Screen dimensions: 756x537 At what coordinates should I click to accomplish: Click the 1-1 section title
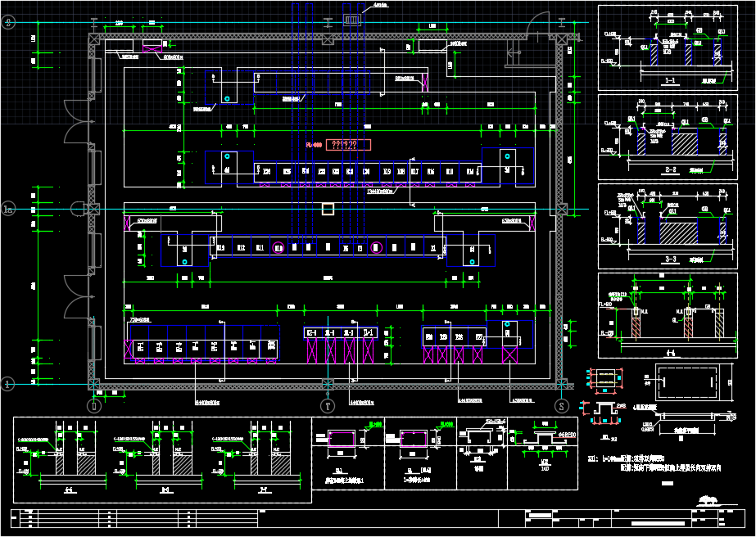click(x=669, y=82)
